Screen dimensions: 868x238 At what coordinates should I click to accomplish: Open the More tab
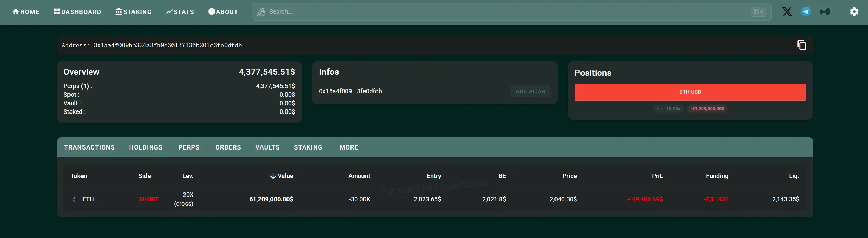(349, 147)
